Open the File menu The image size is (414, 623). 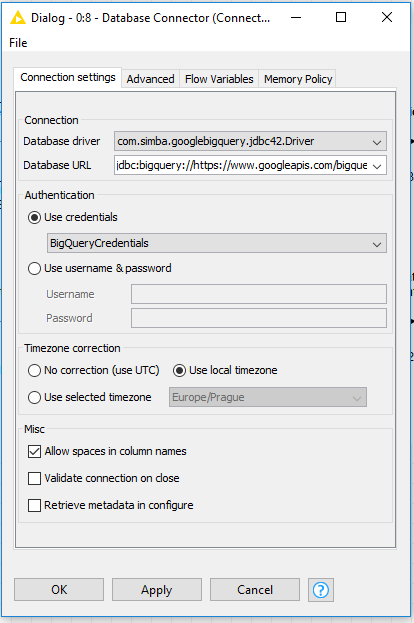[x=18, y=43]
